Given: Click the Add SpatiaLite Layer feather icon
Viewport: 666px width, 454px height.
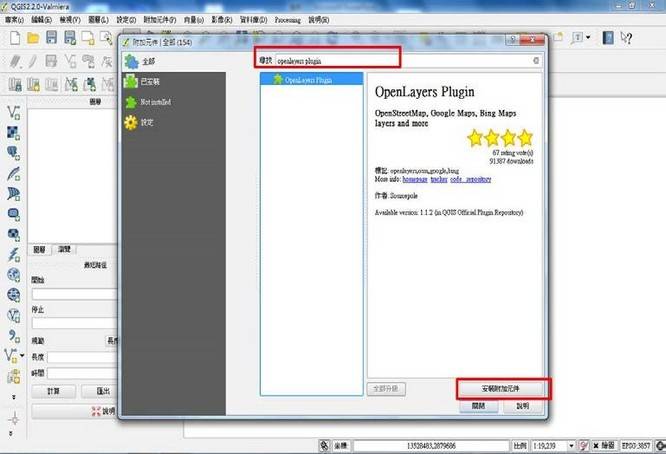Looking at the screenshot, I should point(14,173).
